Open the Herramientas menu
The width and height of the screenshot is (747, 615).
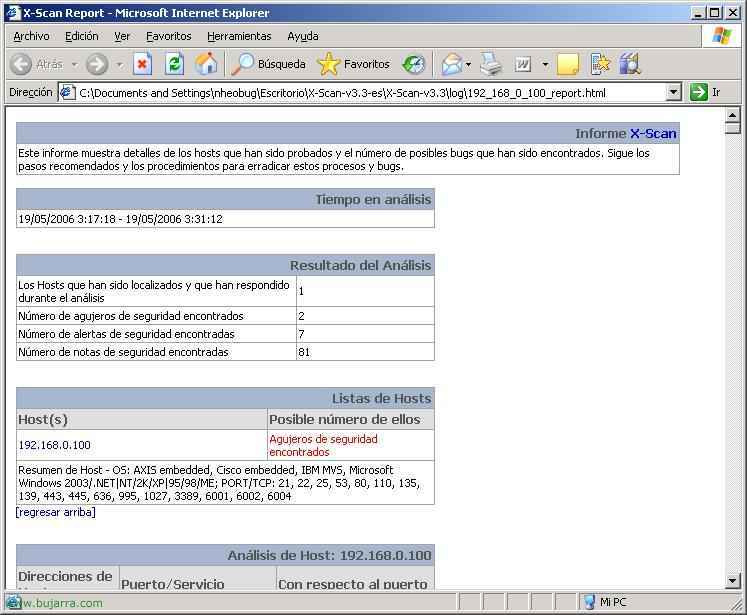tap(239, 36)
